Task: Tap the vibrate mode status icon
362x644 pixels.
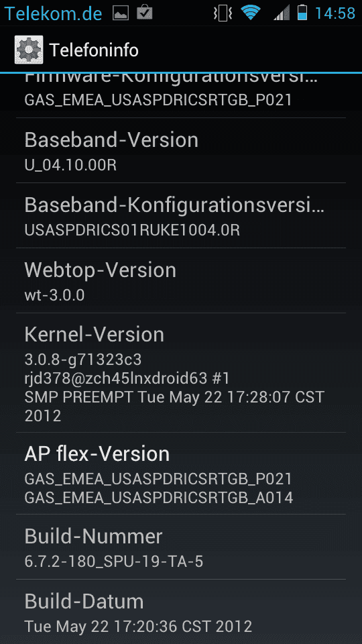Action: 224,13
